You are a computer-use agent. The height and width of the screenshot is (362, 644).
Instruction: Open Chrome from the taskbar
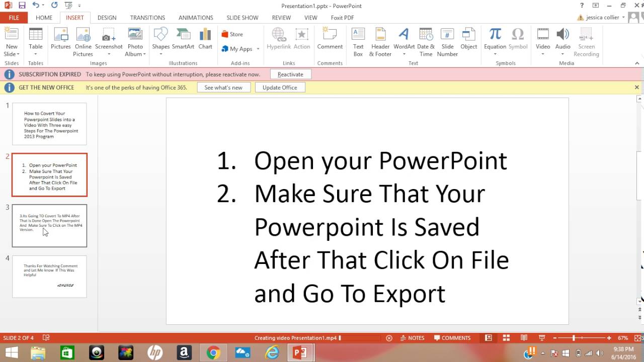coord(213,353)
